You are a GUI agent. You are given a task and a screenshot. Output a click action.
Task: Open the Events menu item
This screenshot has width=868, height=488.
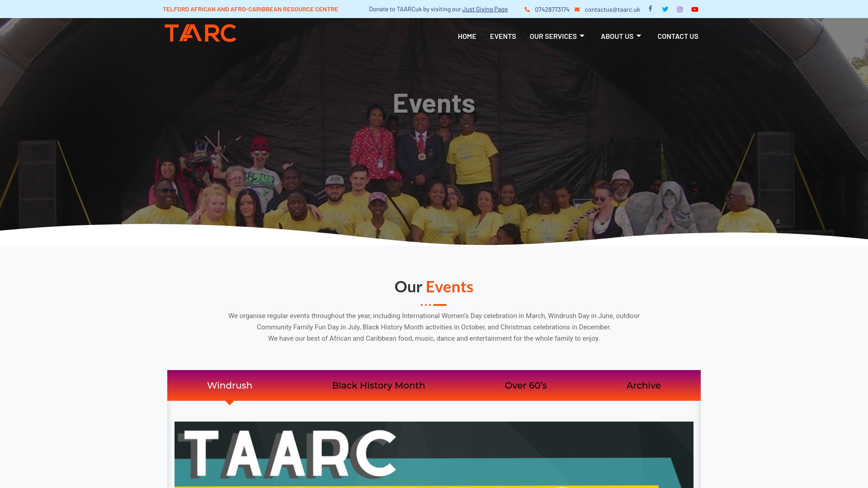(503, 36)
